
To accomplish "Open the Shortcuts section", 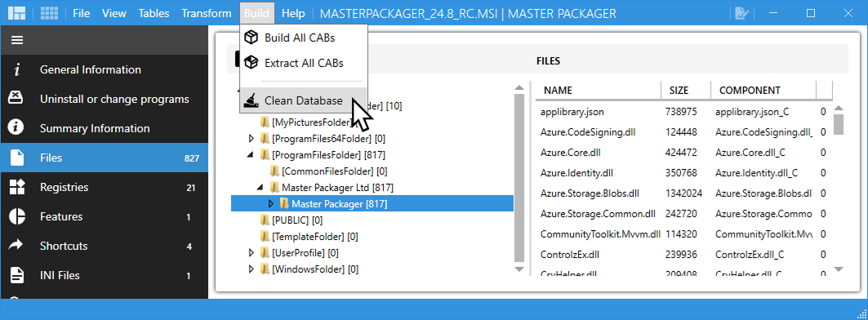I will 104,246.
